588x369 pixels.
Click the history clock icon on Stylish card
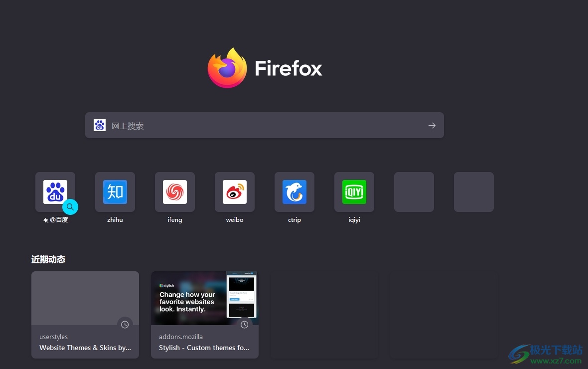click(x=245, y=325)
